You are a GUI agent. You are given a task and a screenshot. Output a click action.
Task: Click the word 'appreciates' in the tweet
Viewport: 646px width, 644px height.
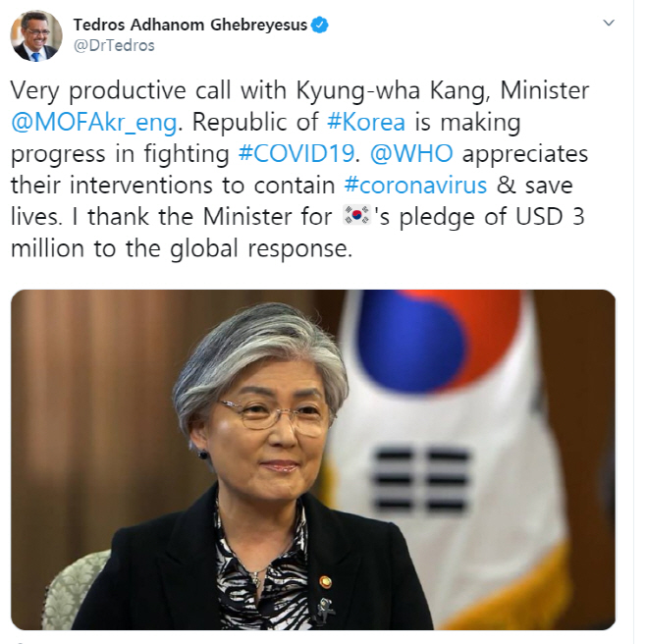pos(525,154)
